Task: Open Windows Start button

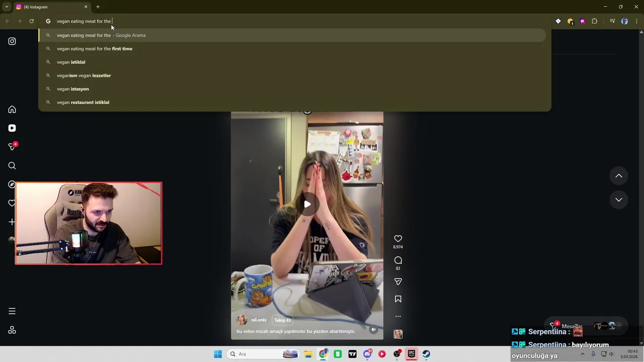Action: click(218, 354)
